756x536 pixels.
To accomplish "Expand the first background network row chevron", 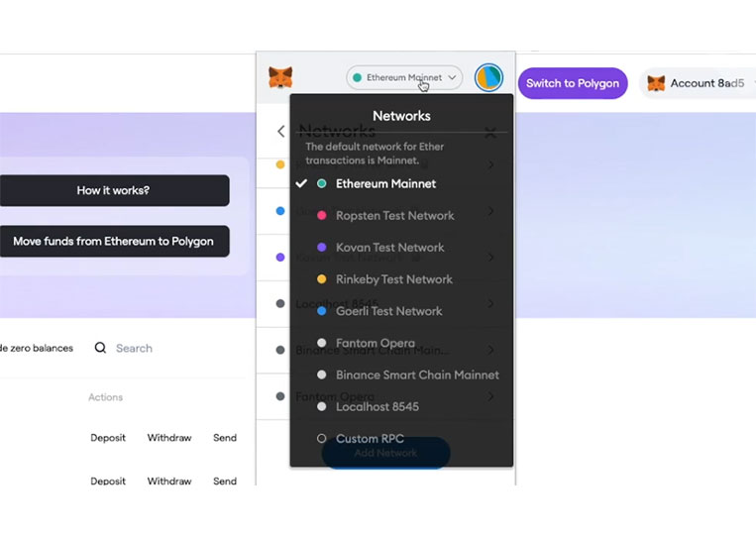I will click(490, 164).
